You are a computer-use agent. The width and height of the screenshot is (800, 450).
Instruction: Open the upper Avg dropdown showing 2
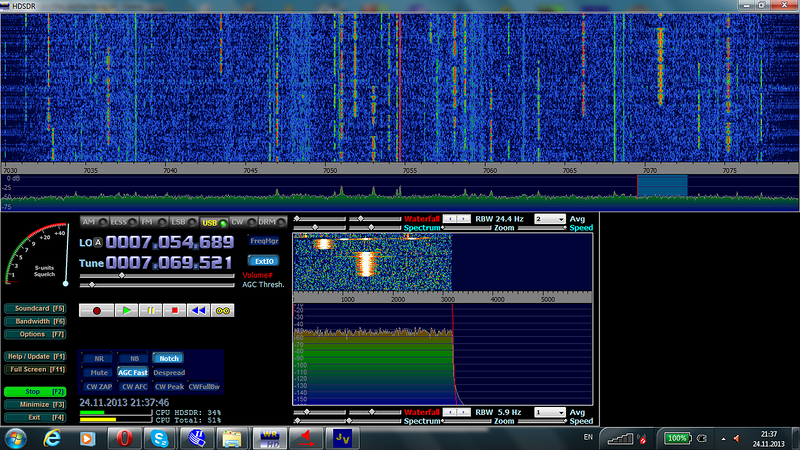coord(549,219)
